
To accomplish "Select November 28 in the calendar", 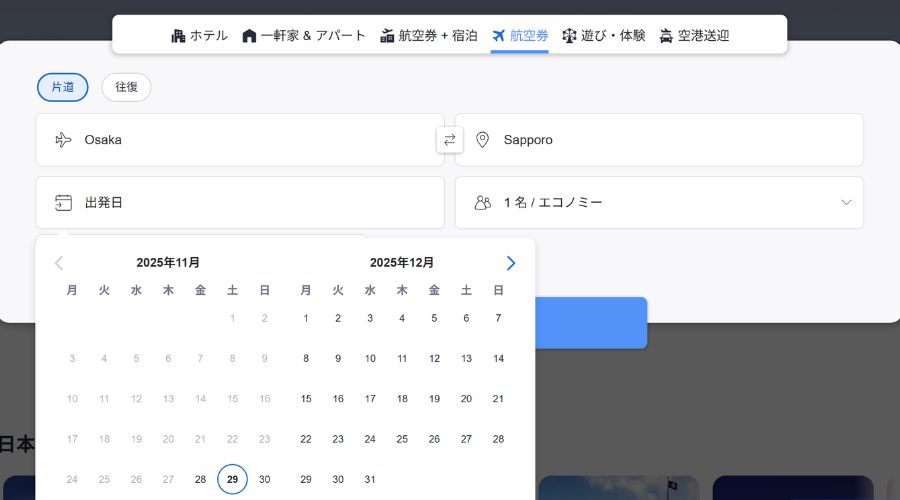I will [x=200, y=479].
